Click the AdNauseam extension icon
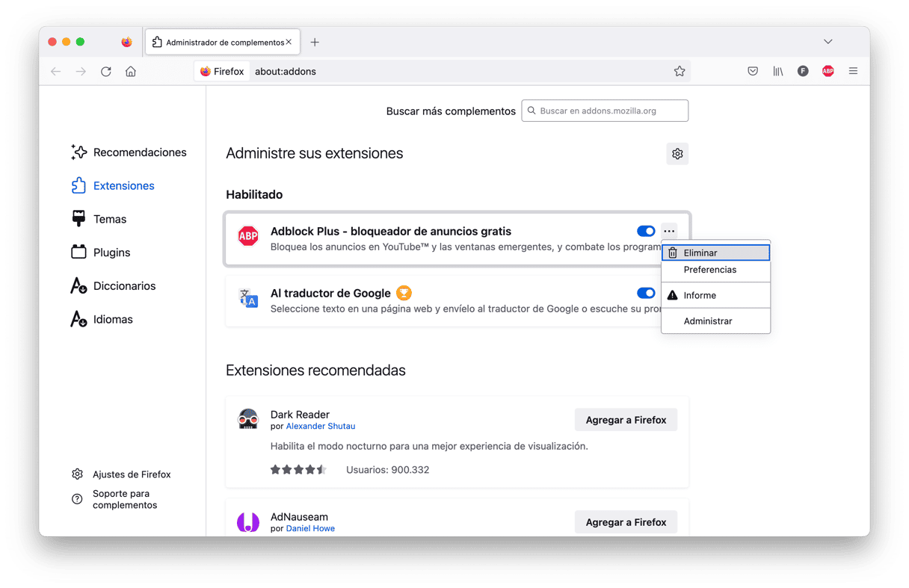Viewport: 909px width, 588px height. (248, 522)
